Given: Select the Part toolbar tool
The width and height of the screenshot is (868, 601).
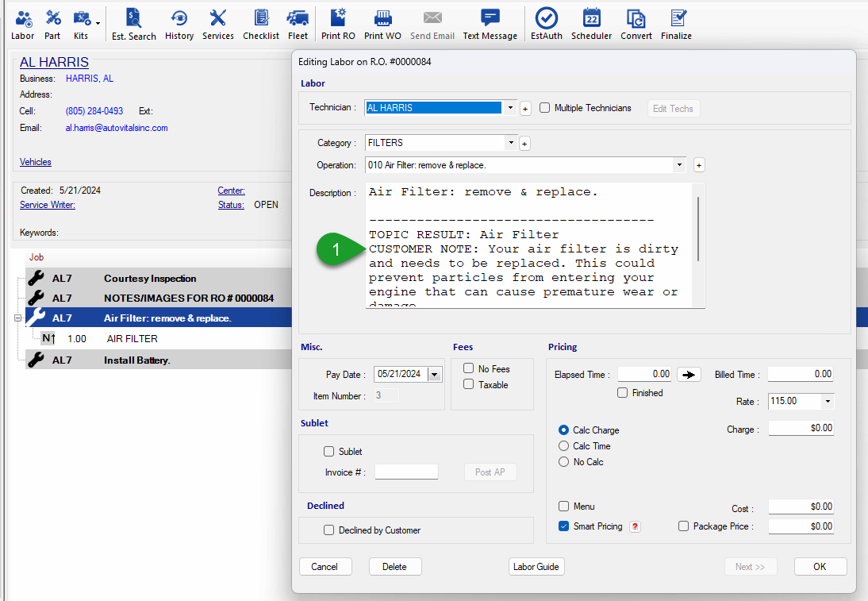Looking at the screenshot, I should point(52,25).
